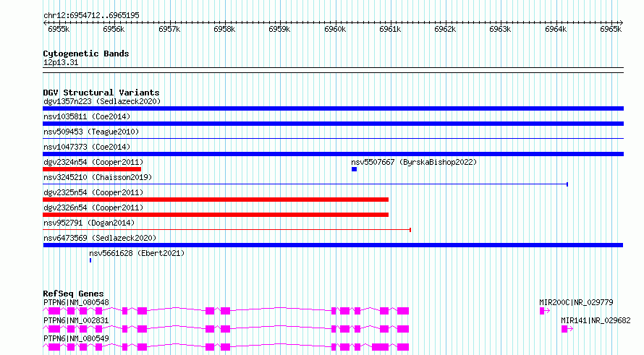
Task: Open dgv2324n54 (Cooper2011) variant label
Action: 93,162
